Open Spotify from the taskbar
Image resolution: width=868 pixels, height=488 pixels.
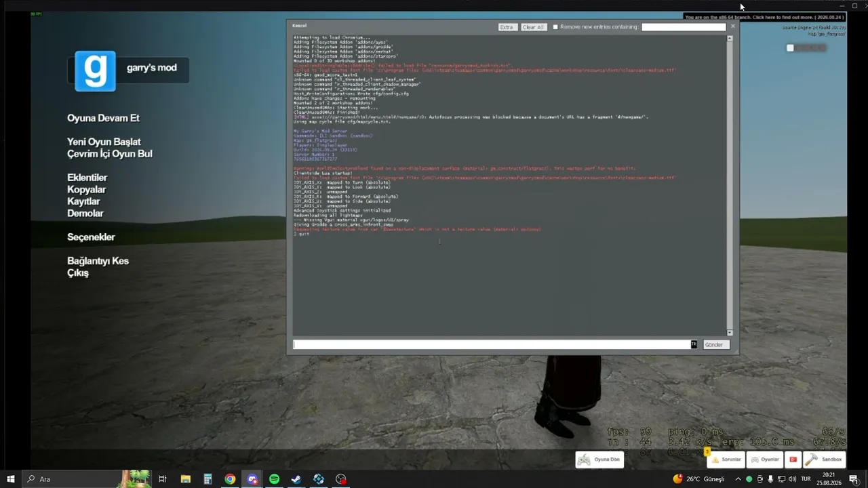point(274,479)
